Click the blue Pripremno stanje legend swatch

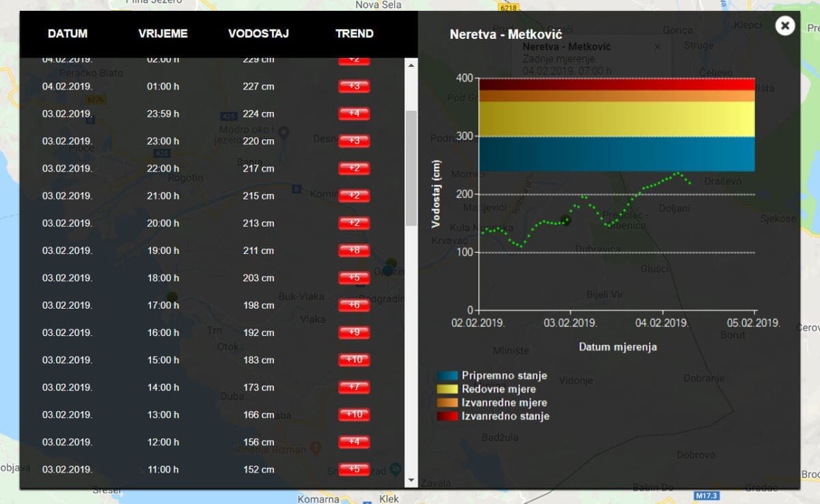[448, 376]
